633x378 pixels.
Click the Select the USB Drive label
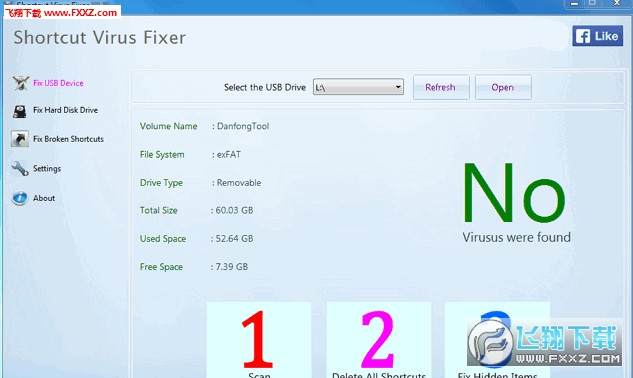pyautogui.click(x=265, y=87)
